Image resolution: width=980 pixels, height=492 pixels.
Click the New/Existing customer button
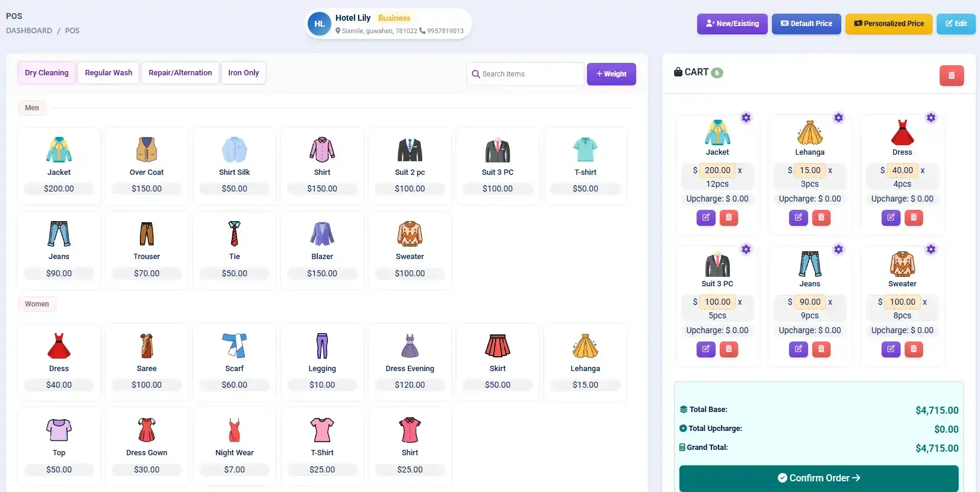[732, 24]
